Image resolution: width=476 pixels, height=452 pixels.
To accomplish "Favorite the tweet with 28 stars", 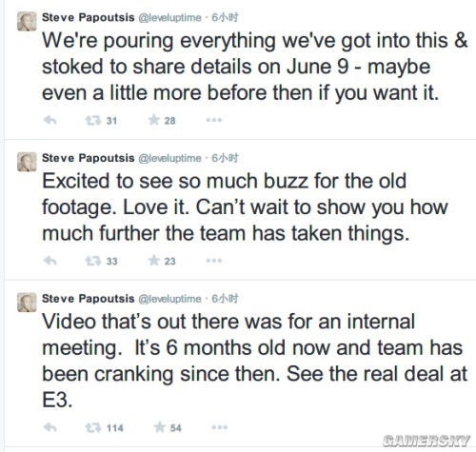I will click(154, 120).
